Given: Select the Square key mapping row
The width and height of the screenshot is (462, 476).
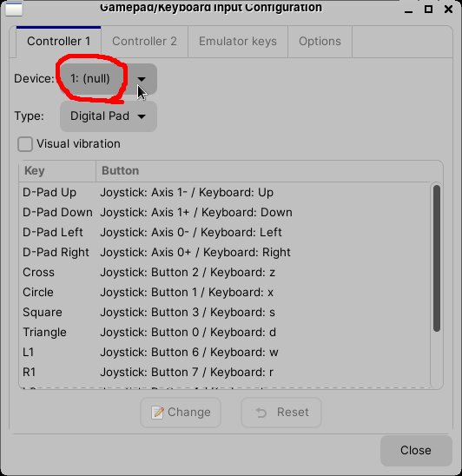Looking at the screenshot, I should 225,313.
